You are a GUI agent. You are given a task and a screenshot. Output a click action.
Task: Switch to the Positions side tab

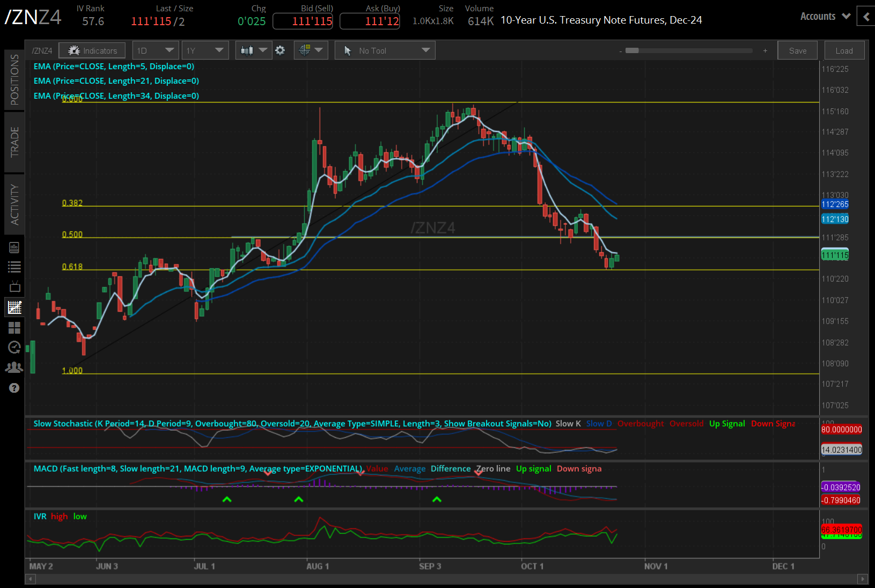pos(14,80)
